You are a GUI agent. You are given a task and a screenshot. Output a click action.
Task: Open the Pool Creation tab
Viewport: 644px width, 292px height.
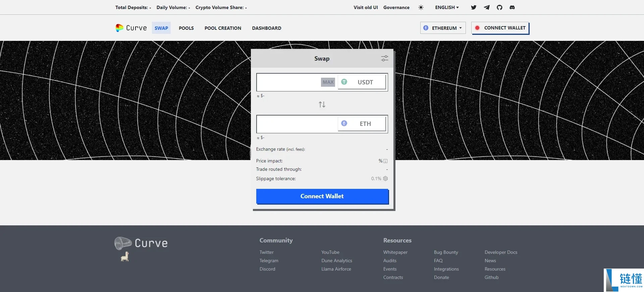coord(223,28)
